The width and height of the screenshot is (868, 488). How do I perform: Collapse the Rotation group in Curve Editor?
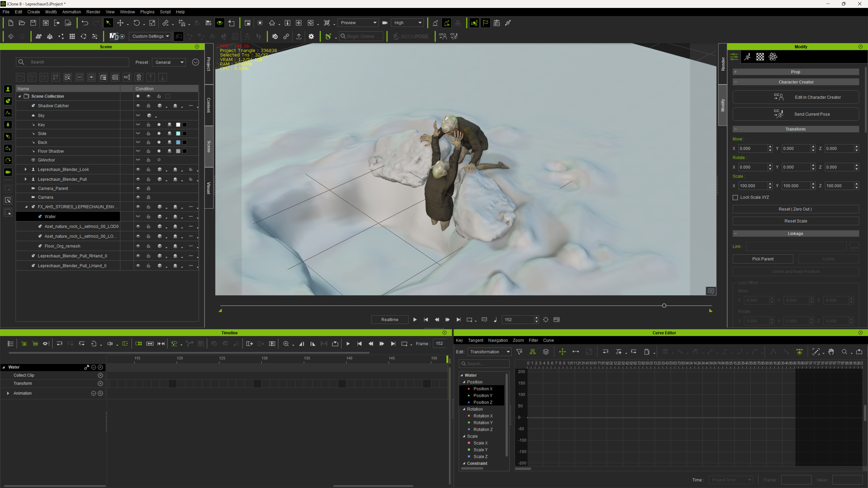[x=464, y=409]
